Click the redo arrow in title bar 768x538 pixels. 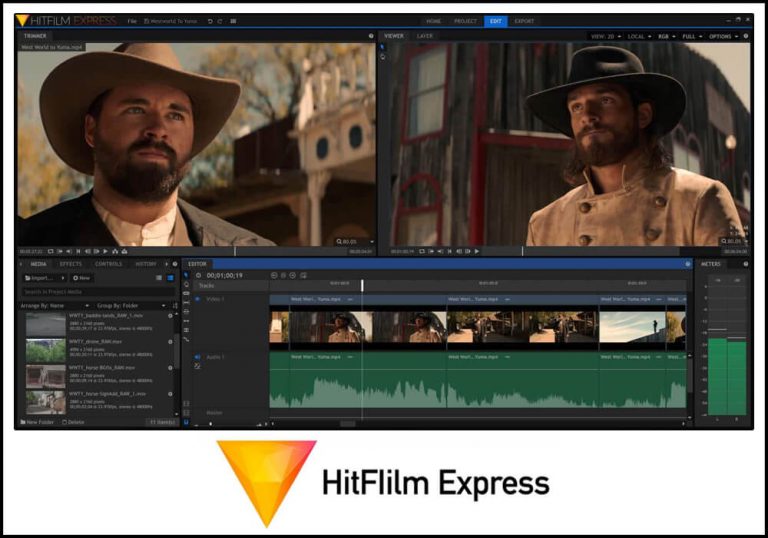point(220,21)
